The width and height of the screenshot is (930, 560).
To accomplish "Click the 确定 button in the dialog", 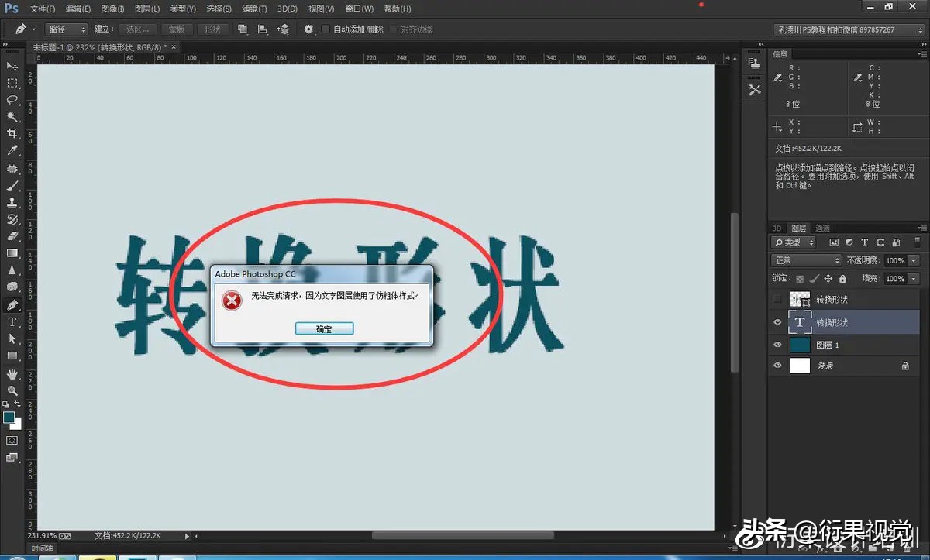I will pos(324,328).
